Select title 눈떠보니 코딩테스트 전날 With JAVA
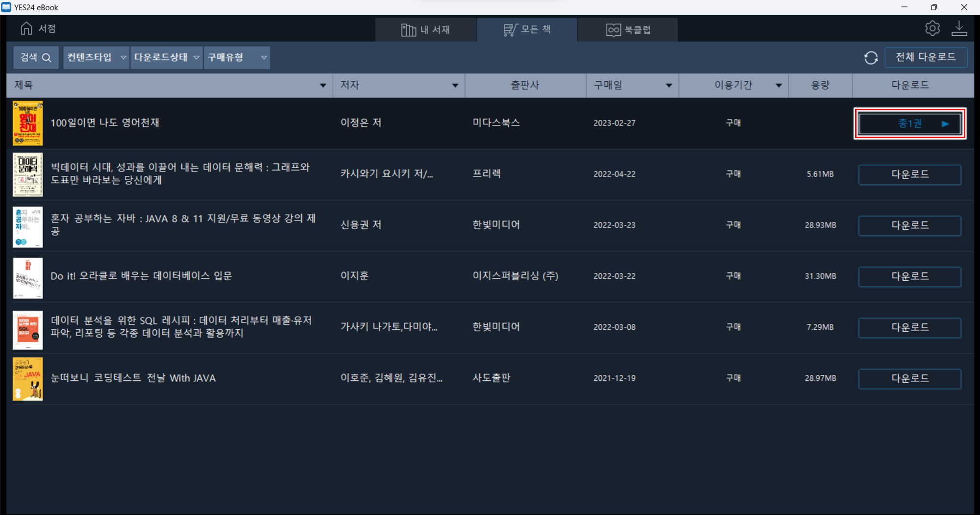This screenshot has height=515, width=980. (x=133, y=378)
